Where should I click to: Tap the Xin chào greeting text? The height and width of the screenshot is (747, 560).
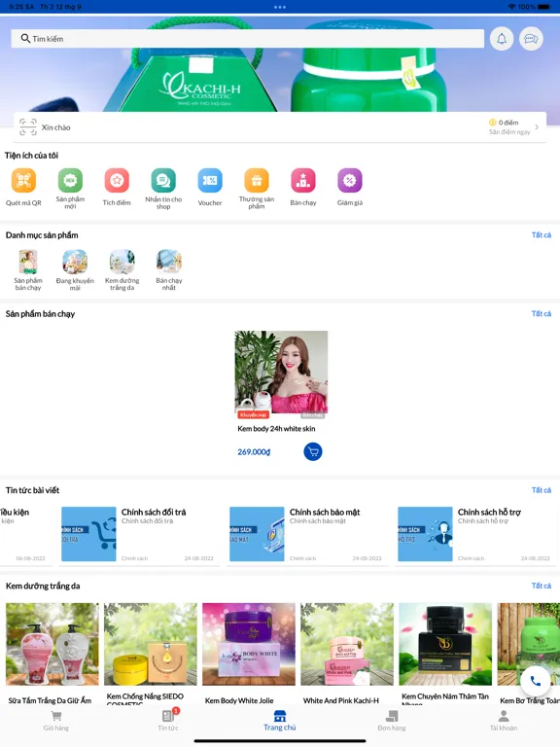pyautogui.click(x=55, y=127)
